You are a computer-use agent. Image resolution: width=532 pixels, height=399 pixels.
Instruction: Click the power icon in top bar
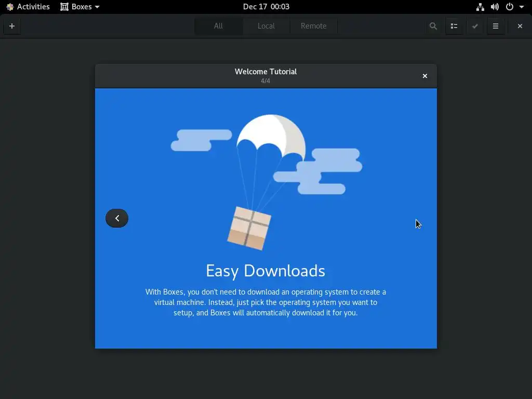pos(510,7)
